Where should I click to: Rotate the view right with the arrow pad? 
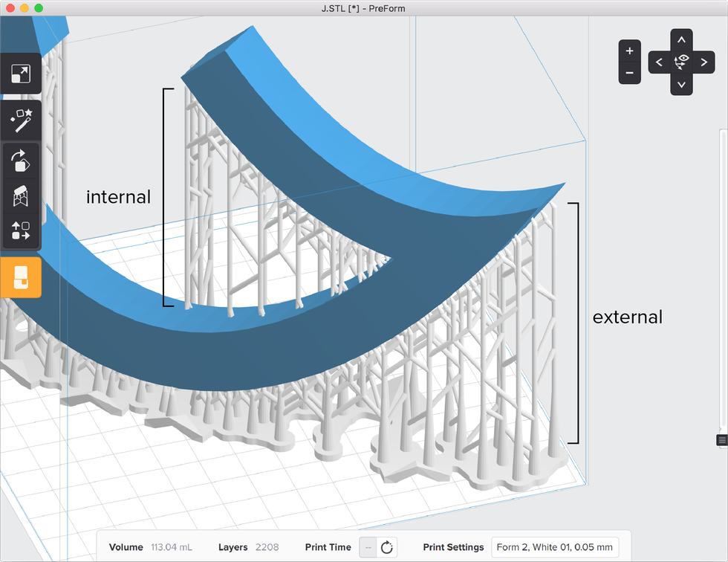(x=703, y=62)
